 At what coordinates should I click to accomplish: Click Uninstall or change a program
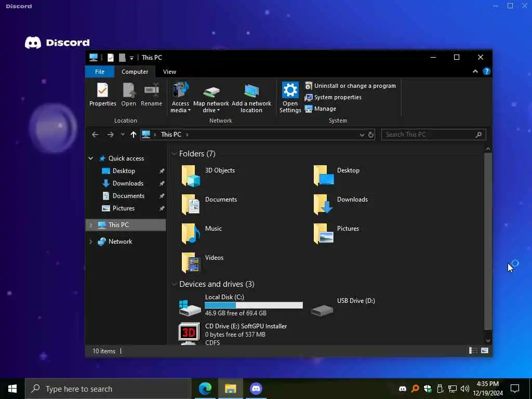(351, 86)
